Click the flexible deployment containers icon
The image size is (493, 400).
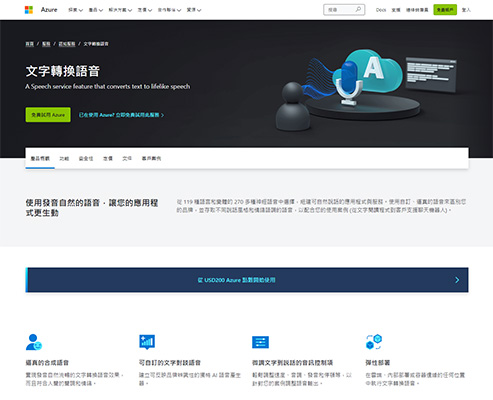coord(374,342)
